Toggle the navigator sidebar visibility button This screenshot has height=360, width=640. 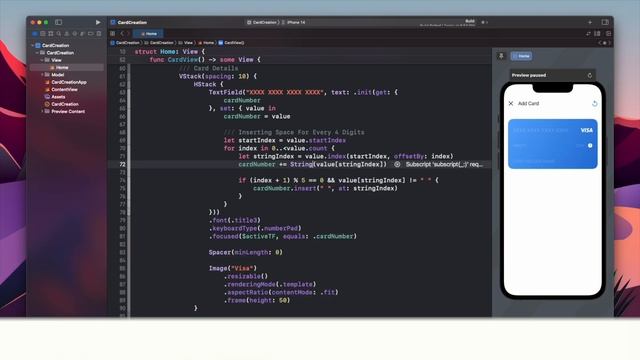pos(58,22)
